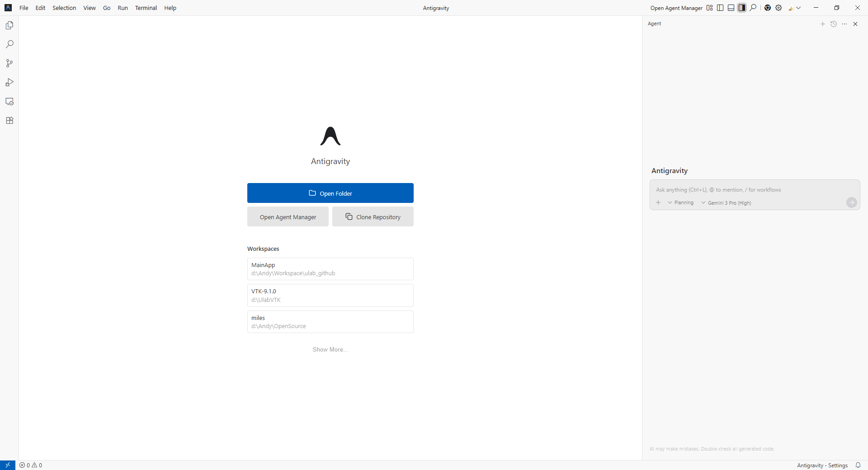Expand the Planning mode dropdown
868x470 pixels.
[x=680, y=202]
